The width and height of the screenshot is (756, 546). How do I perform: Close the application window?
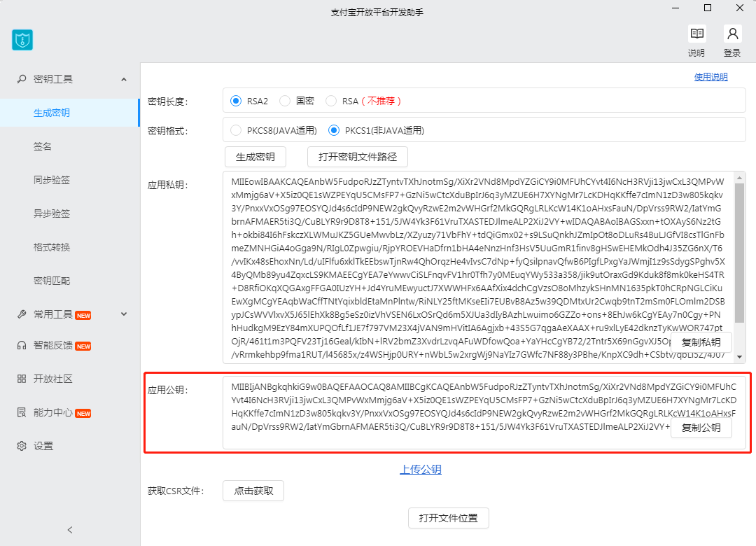[x=740, y=8]
